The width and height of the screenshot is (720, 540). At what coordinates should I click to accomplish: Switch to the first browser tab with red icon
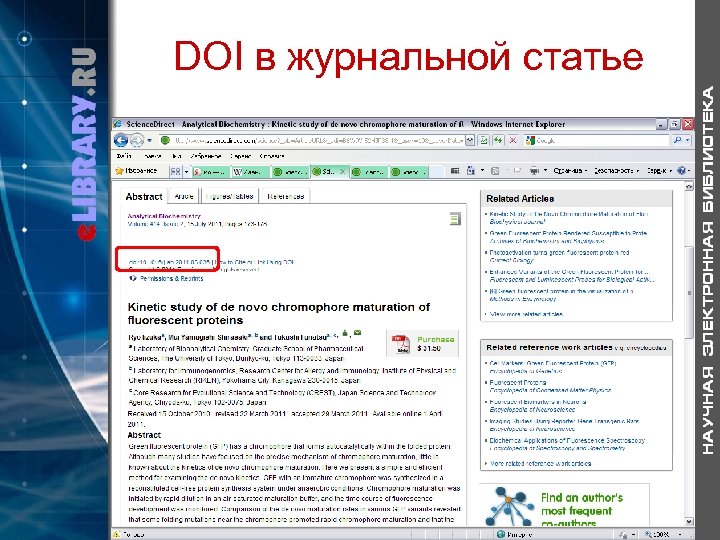[210, 172]
